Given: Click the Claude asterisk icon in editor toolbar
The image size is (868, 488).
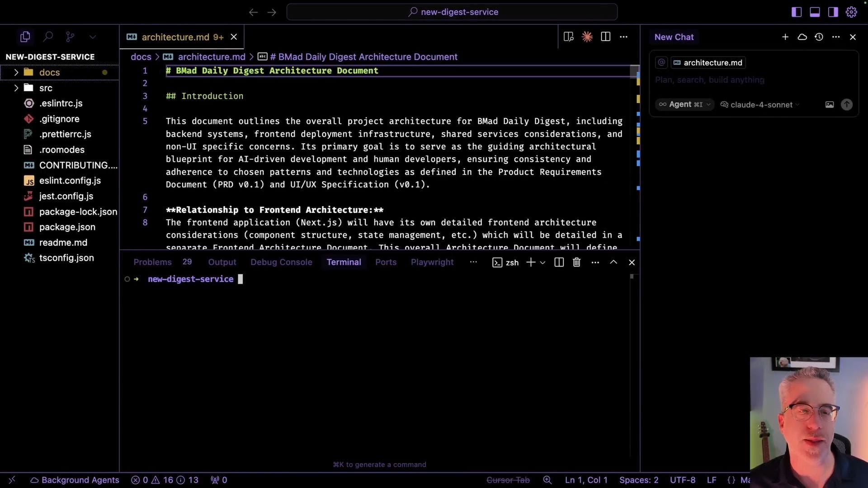Looking at the screenshot, I should coord(587,37).
